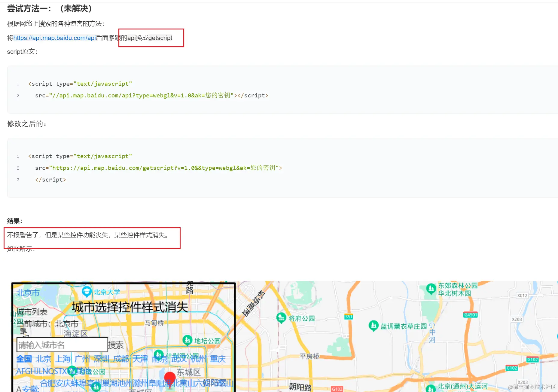Click the label 修改之后的：
Image resolution: width=558 pixels, height=392 pixels.
pos(27,124)
